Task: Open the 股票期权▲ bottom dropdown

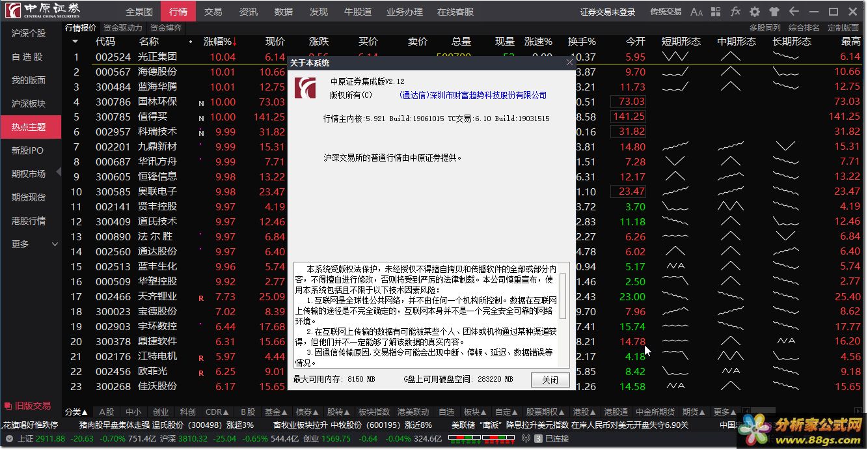Action: click(x=545, y=412)
